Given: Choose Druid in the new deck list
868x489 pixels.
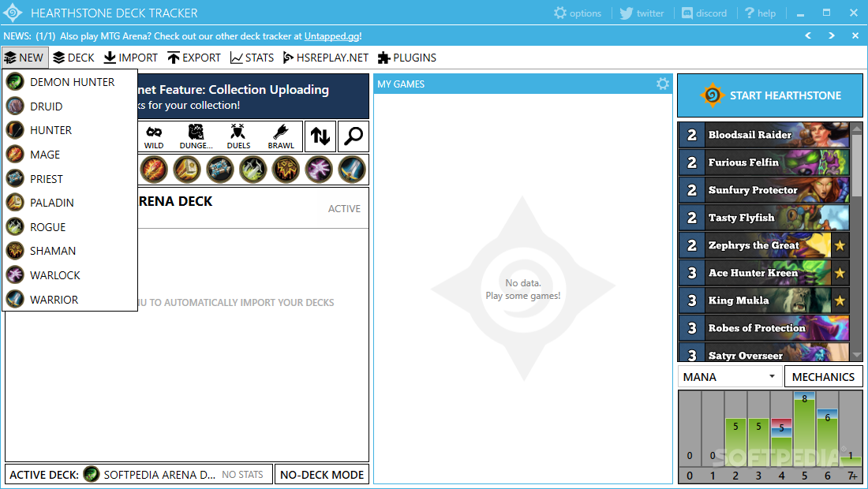Looking at the screenshot, I should [69, 106].
